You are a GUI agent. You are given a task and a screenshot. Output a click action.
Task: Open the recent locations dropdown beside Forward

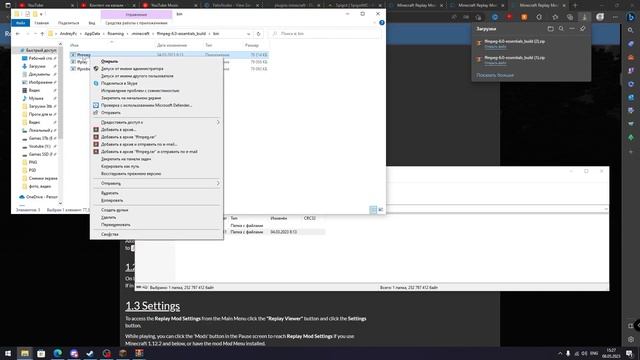coord(35,34)
